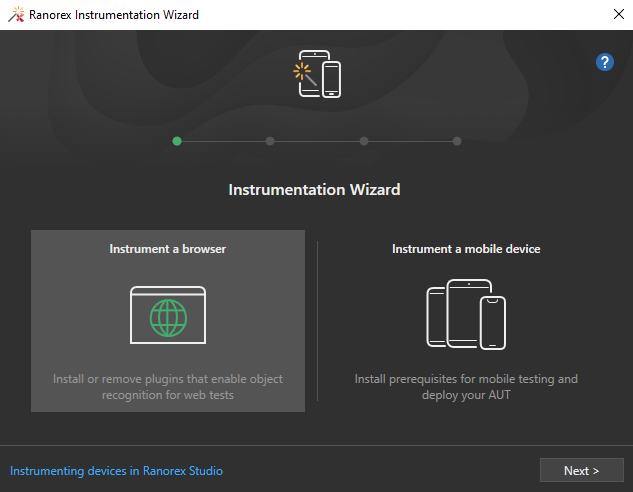Click the blue help question mark icon
The height and width of the screenshot is (492, 633).
tap(604, 62)
